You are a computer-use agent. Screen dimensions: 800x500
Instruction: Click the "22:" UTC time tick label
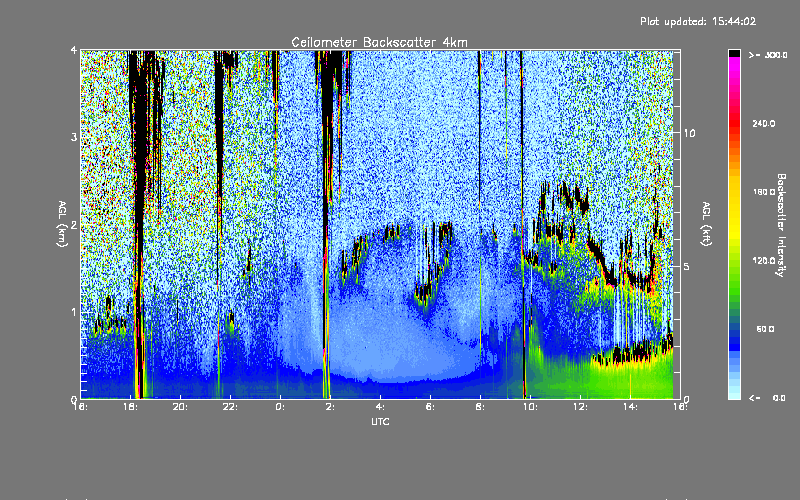(231, 407)
